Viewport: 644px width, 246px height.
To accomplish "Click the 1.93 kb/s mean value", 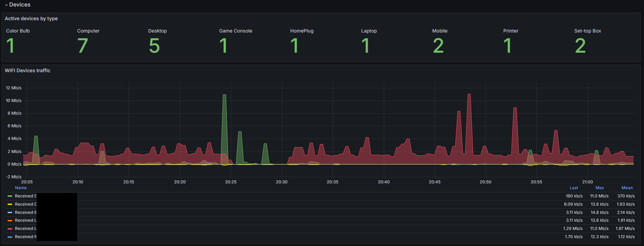I will point(626,204).
